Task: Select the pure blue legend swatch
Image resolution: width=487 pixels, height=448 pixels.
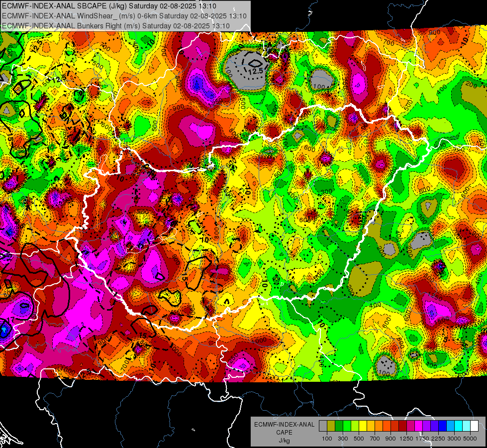Action: pos(443,426)
